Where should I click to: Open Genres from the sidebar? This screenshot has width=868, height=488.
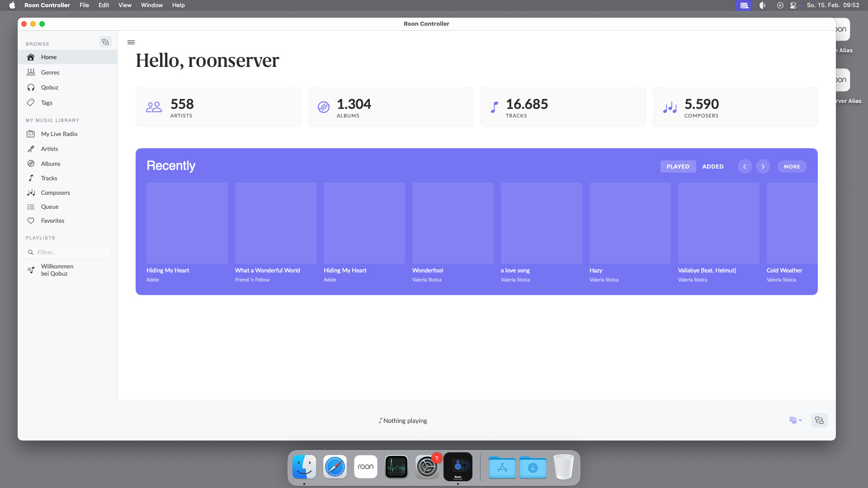[50, 72]
